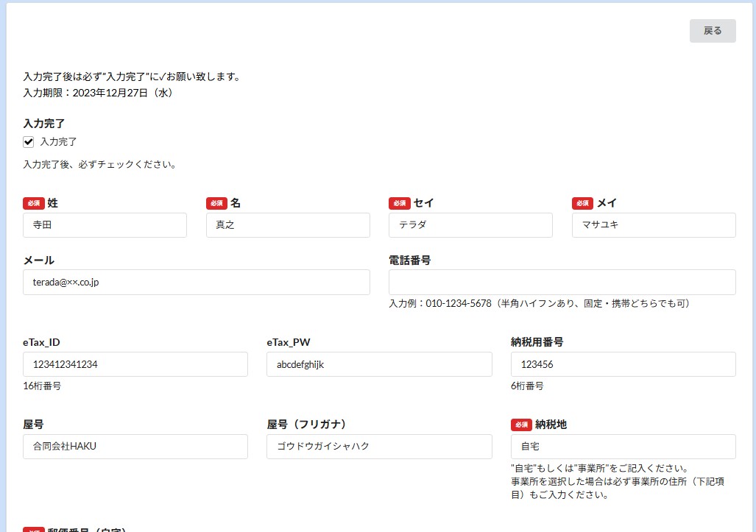Click the 必須 badge beside 郵便番号（自宅）
The image size is (756, 532).
tap(32, 528)
